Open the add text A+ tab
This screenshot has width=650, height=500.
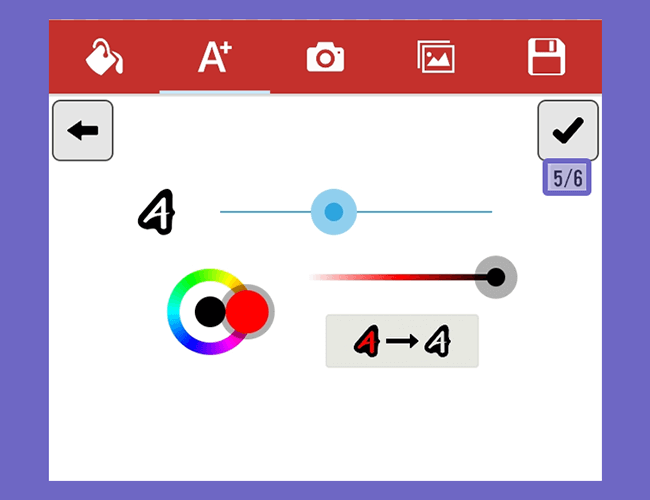(x=215, y=57)
